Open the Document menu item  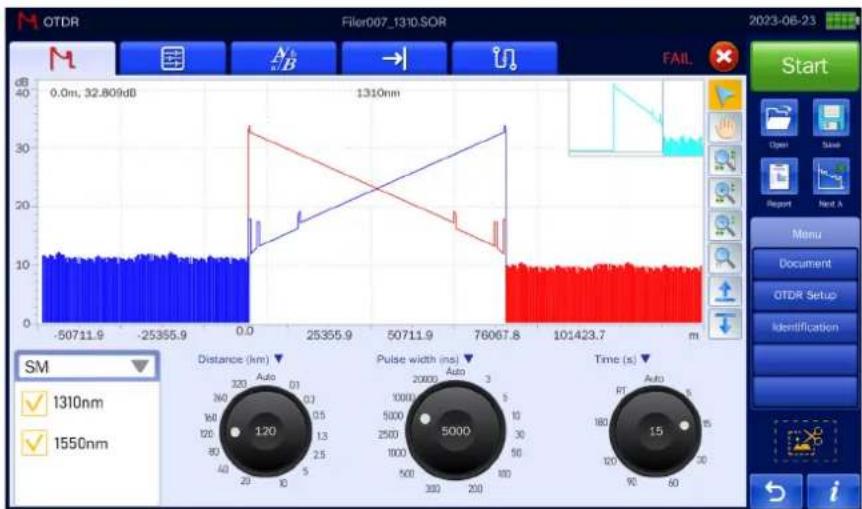click(x=805, y=264)
